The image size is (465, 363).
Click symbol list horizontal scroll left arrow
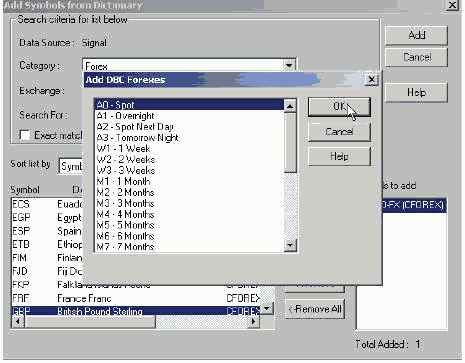click(18, 321)
